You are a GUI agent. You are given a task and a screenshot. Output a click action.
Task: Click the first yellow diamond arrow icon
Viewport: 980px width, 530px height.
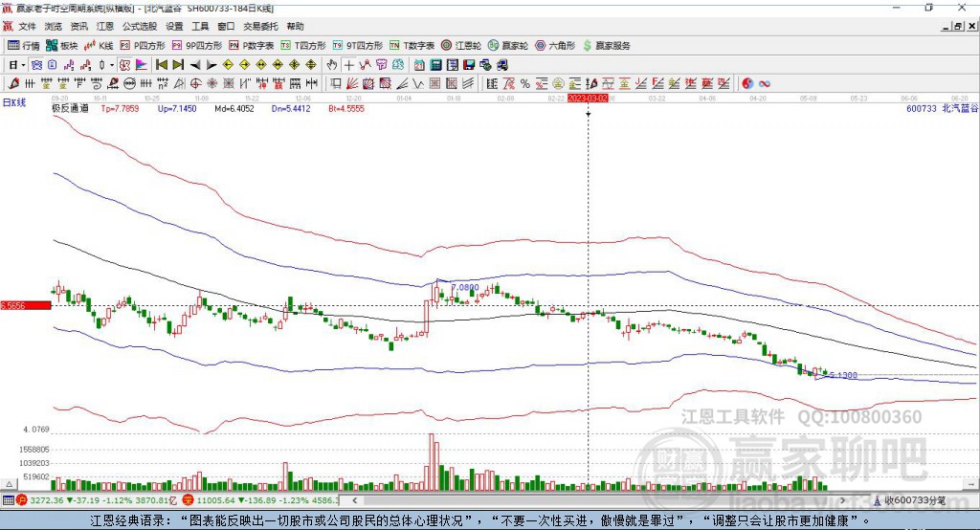click(228, 65)
